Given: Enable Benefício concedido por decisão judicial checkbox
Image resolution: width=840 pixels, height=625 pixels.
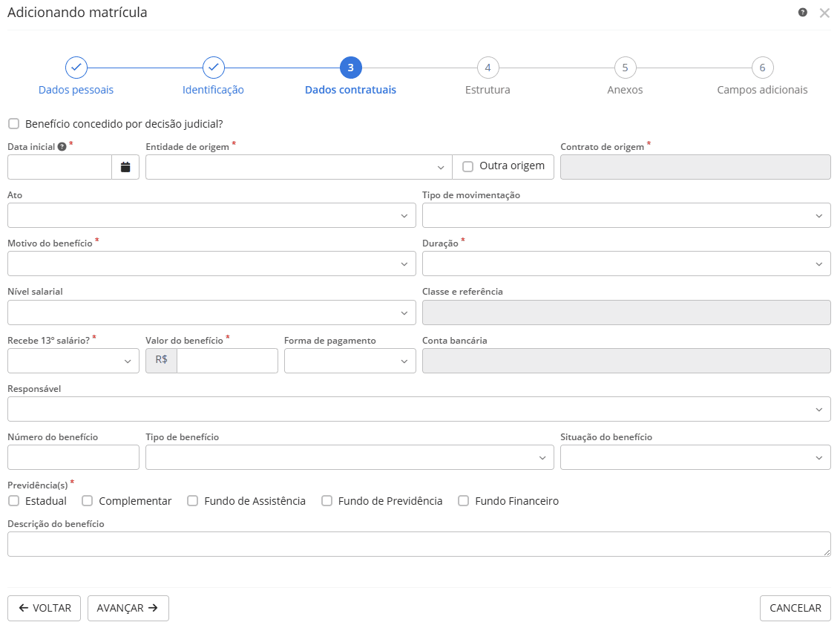Looking at the screenshot, I should click(14, 124).
